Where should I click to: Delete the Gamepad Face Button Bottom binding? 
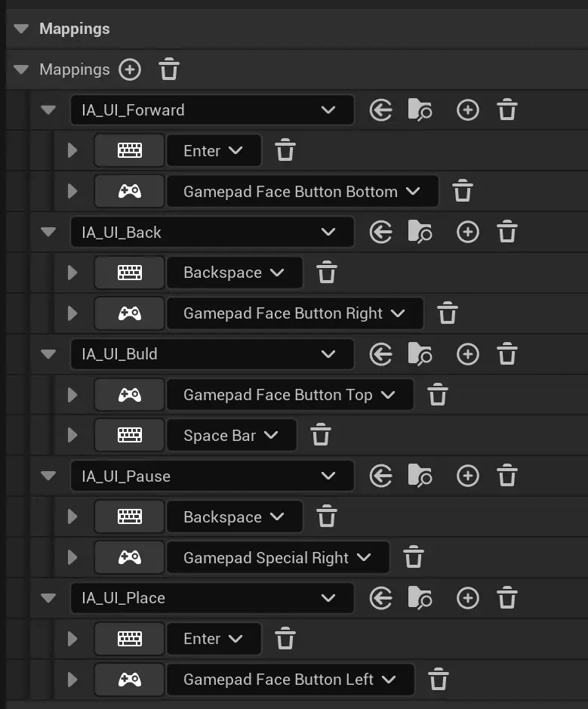click(463, 192)
